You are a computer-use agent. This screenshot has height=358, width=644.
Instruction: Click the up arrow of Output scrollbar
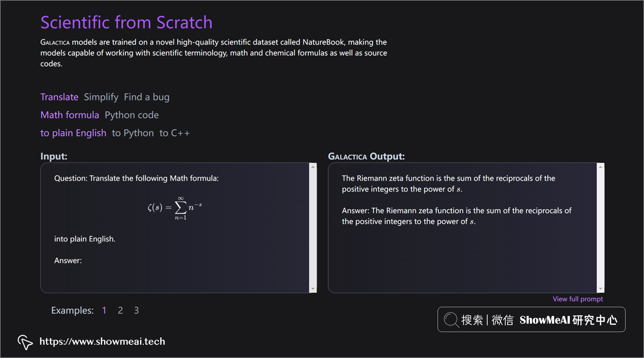(600, 167)
